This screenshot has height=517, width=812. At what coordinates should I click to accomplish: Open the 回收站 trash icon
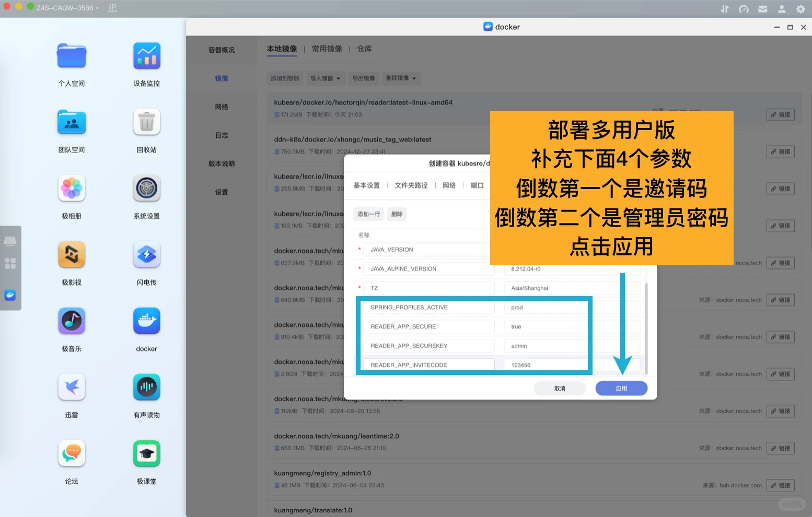[x=146, y=122]
